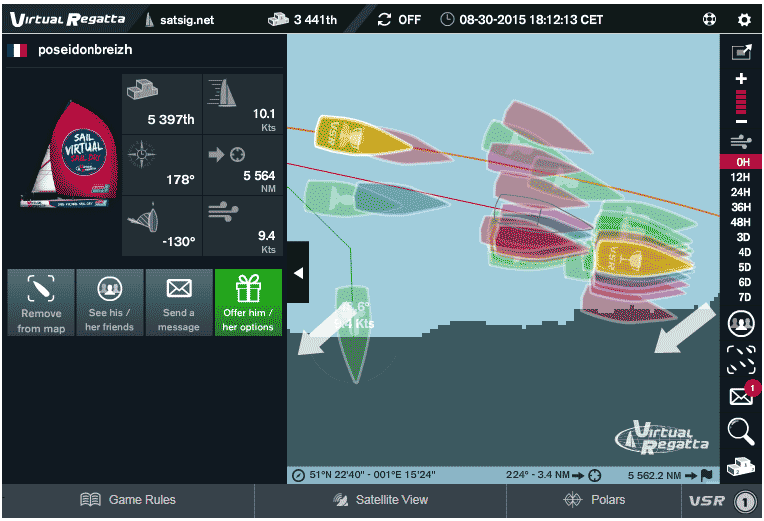The height and width of the screenshot is (521, 764).
Task: Click the 10.1 Kts boat speed tile
Action: [243, 104]
